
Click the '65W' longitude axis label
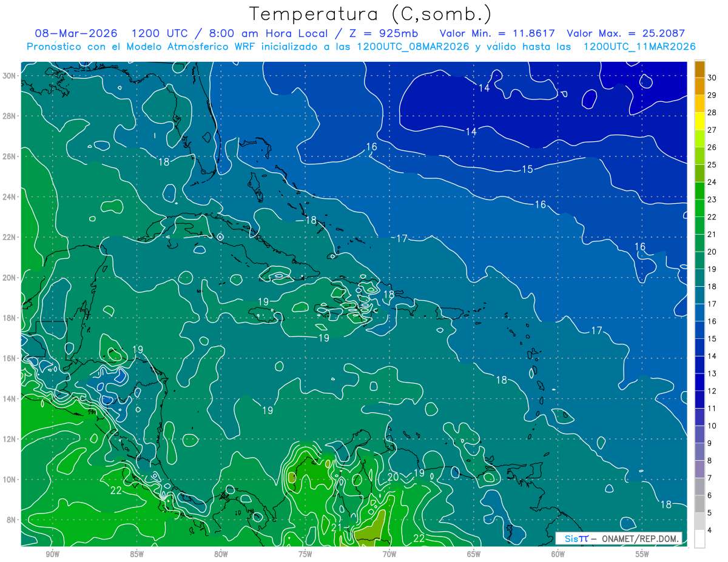tap(474, 554)
